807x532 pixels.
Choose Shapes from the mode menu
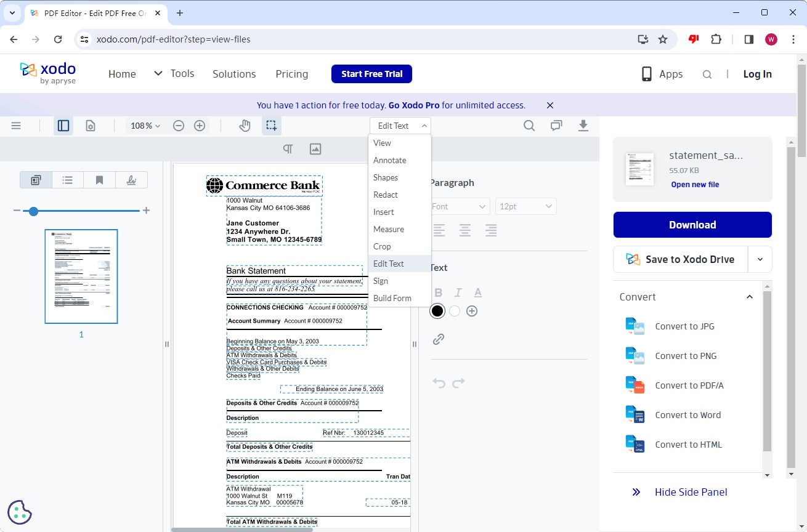(x=400, y=177)
